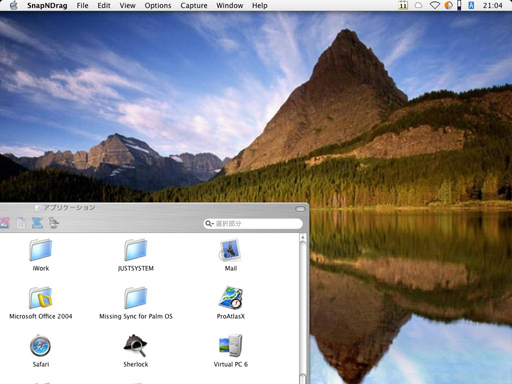Open the View menu
The image size is (512, 384).
pyautogui.click(x=127, y=6)
